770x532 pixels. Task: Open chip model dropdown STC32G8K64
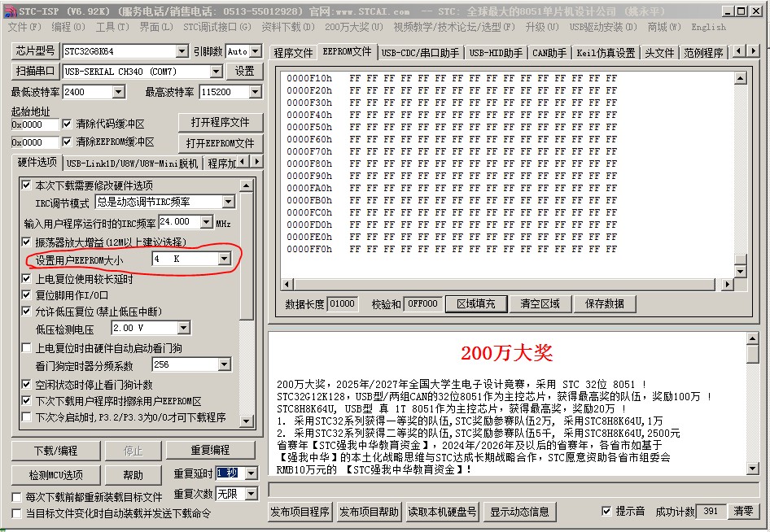182,51
